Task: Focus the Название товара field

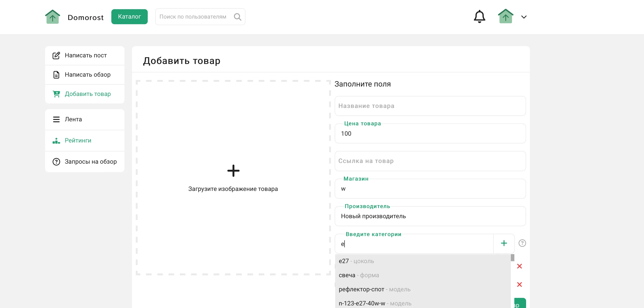Action: (430, 106)
